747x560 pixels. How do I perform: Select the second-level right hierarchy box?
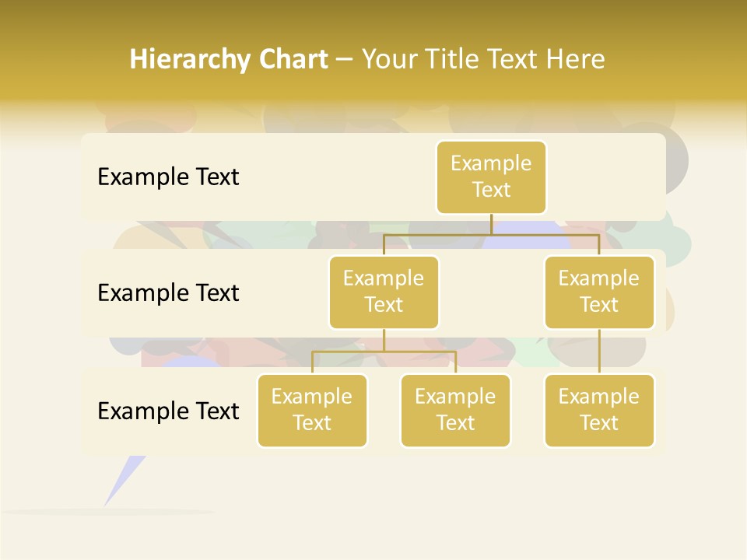pos(599,292)
